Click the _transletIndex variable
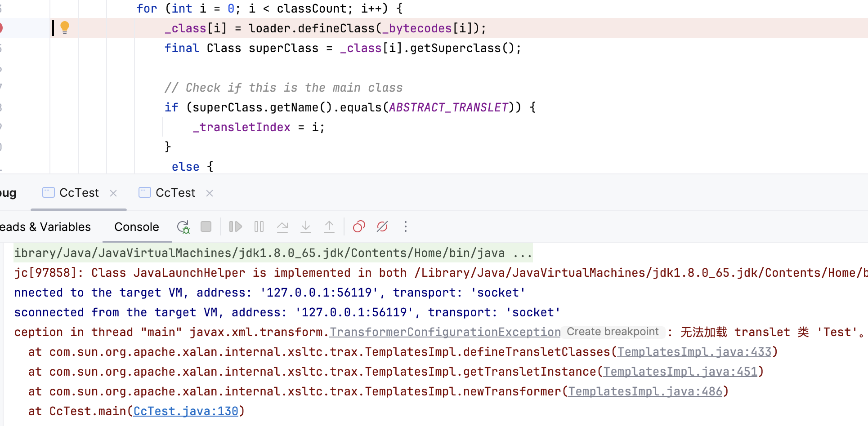The height and width of the screenshot is (426, 868). coord(242,127)
